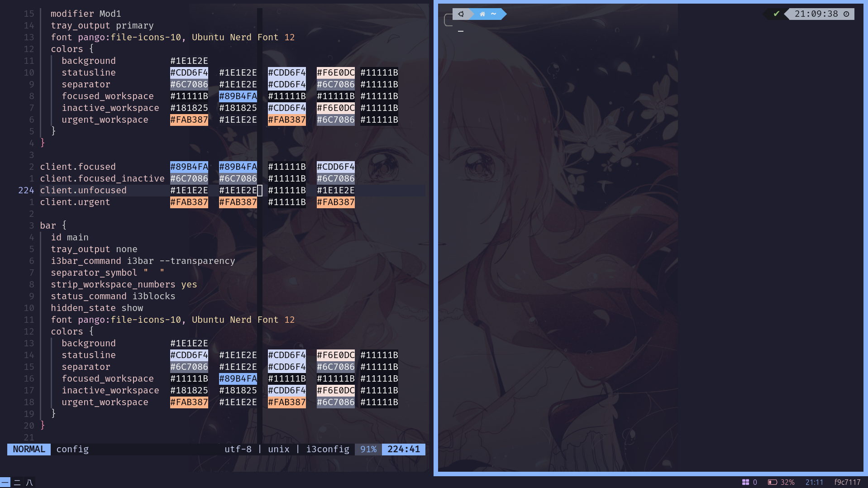
Task: Click the utf-8 encoding label
Action: click(238, 449)
